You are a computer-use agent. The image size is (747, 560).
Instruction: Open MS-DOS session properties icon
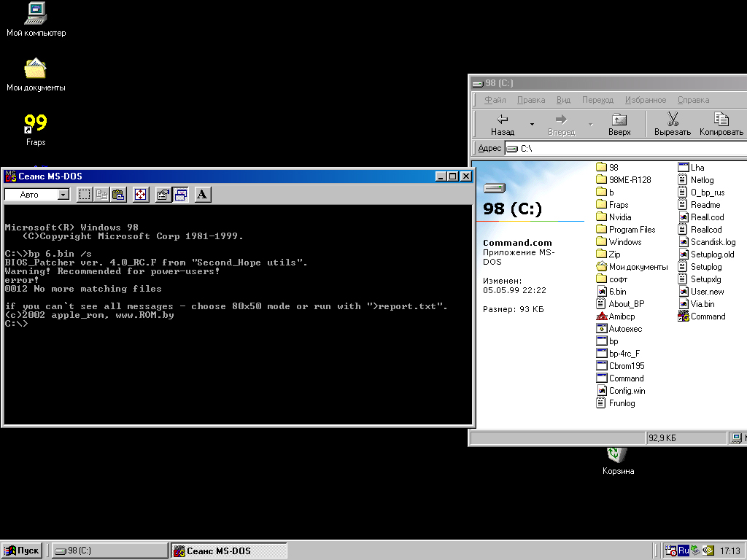coord(163,194)
